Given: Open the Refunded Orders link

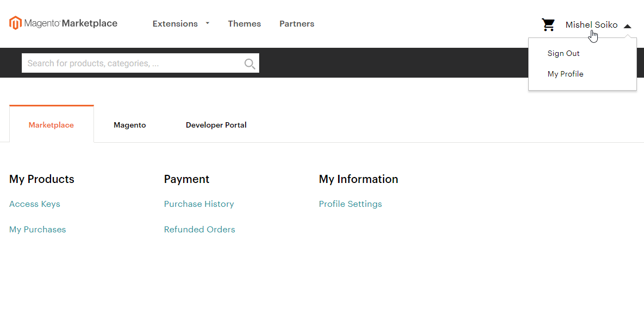Looking at the screenshot, I should tap(199, 230).
